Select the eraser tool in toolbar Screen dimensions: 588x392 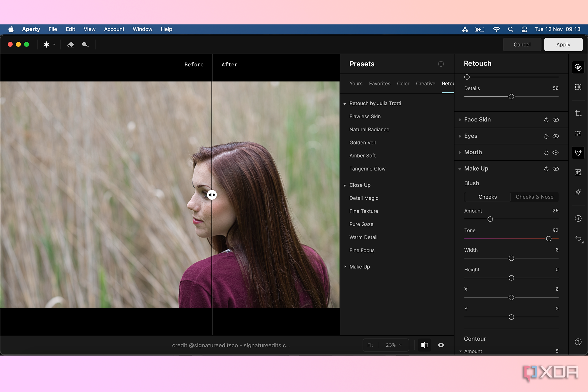pyautogui.click(x=71, y=45)
